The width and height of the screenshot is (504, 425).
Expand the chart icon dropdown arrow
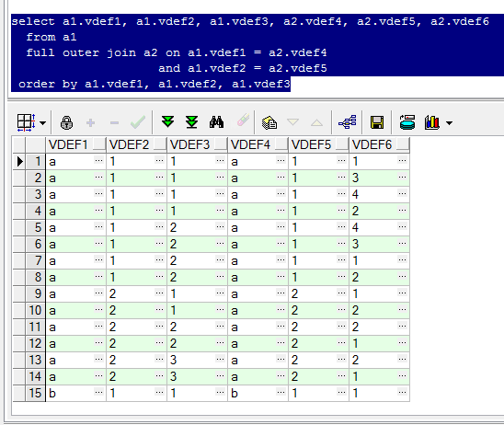click(x=450, y=122)
